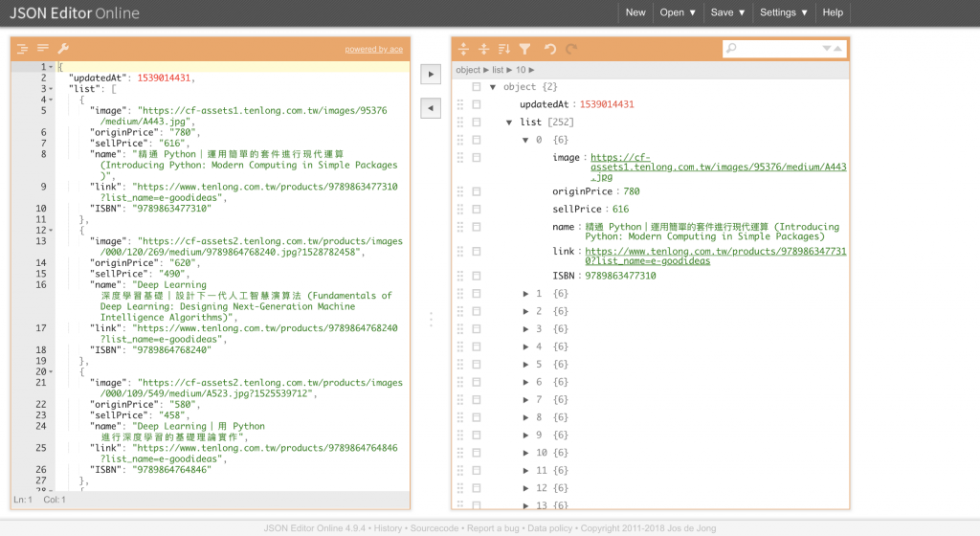Click the 'list' breadcrumb item
The height and width of the screenshot is (536, 980).
(498, 70)
